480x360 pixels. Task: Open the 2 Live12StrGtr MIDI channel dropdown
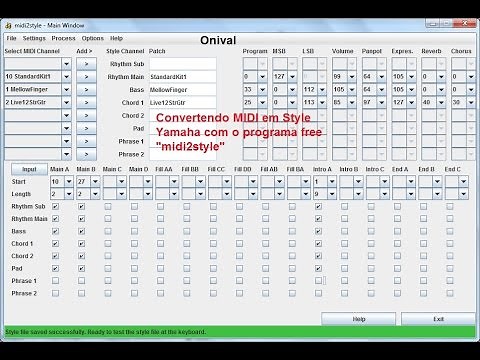(66, 102)
